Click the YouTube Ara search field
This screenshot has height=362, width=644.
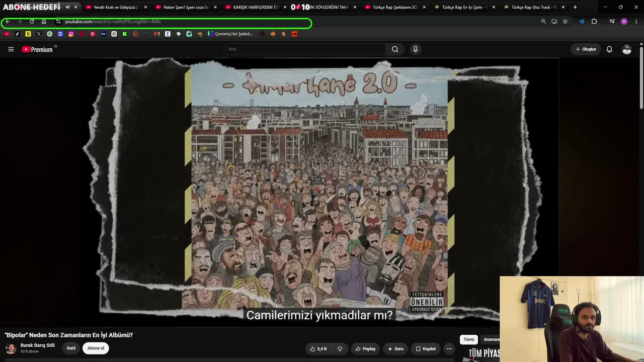tap(304, 49)
